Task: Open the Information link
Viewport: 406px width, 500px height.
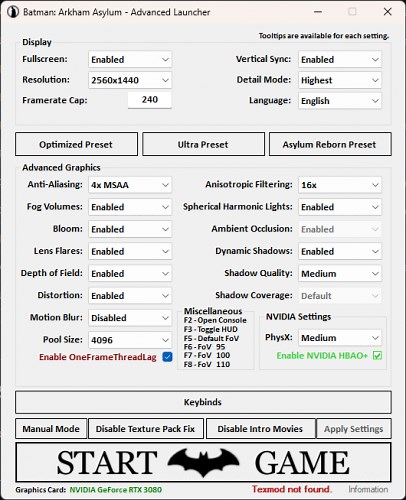Action: [x=368, y=489]
